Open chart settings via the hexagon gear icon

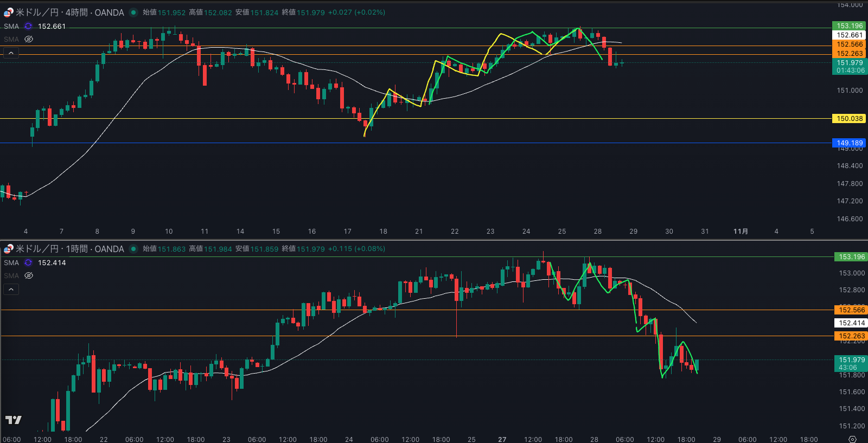point(852,439)
